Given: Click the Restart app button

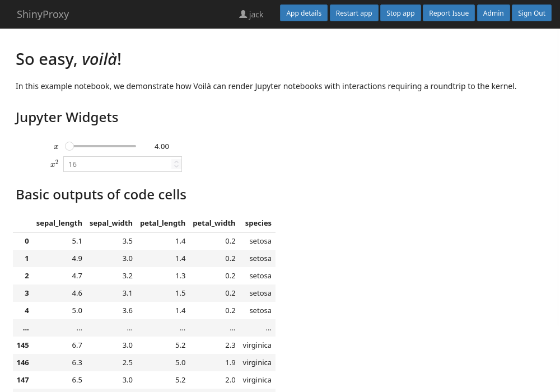Looking at the screenshot, I should click(x=354, y=13).
